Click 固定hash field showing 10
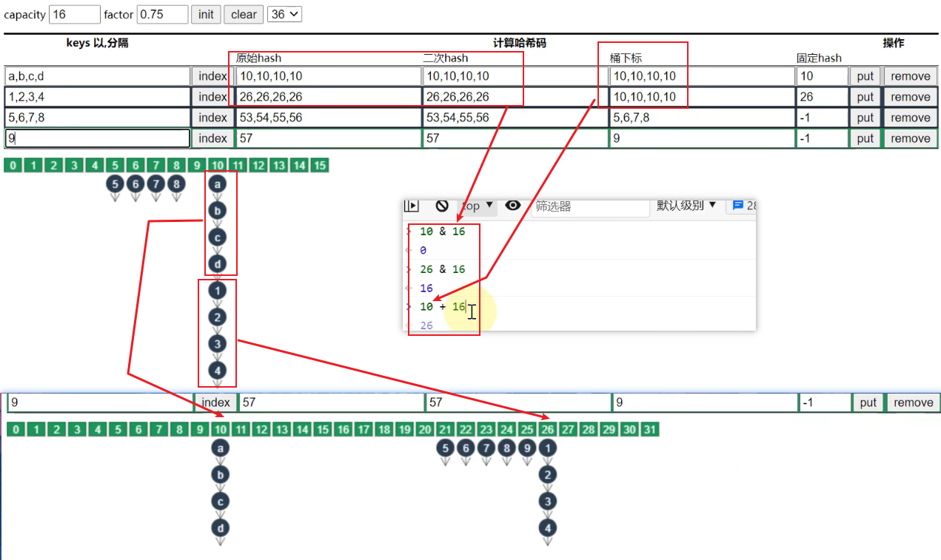941x560 pixels. pyautogui.click(x=822, y=76)
